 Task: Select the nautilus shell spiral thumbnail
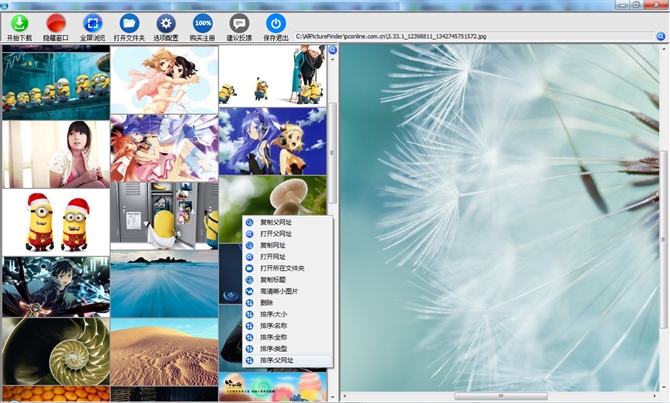(x=55, y=350)
